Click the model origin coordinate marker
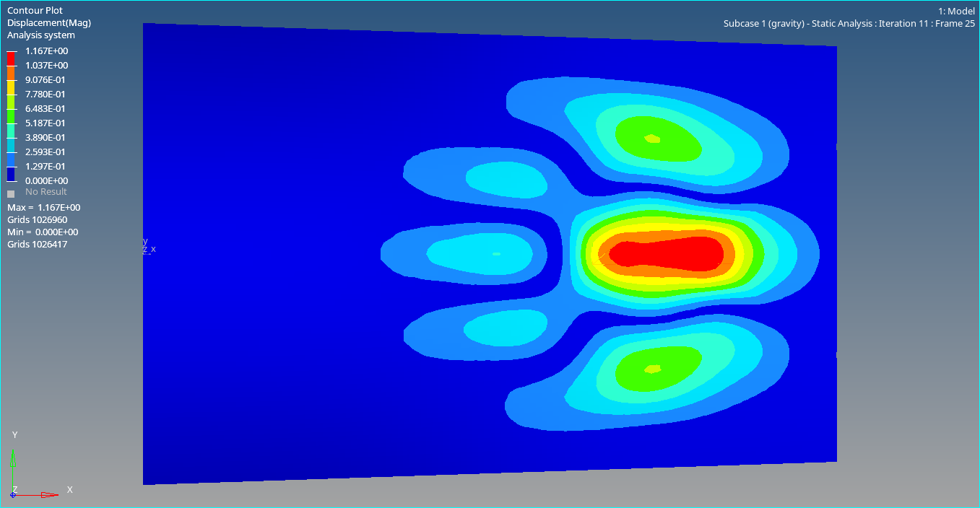The width and height of the screenshot is (980, 508). (146, 246)
